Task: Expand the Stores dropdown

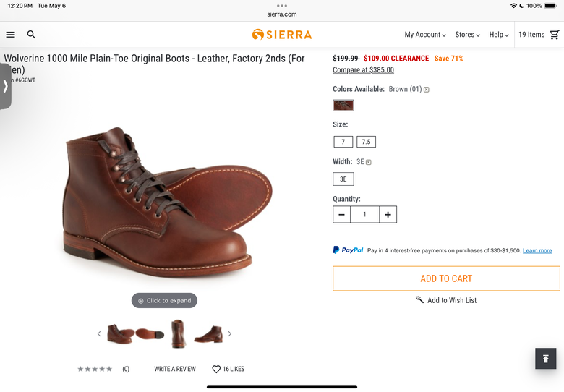Action: tap(467, 35)
